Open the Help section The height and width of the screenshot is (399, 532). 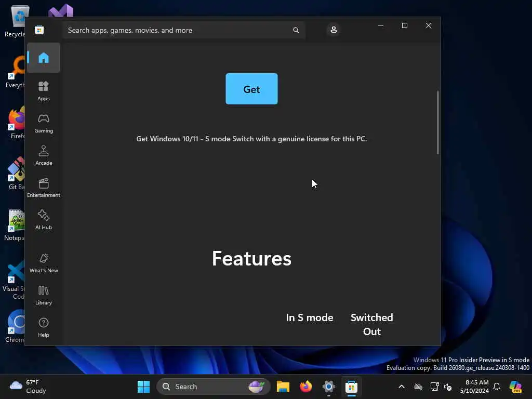click(44, 327)
